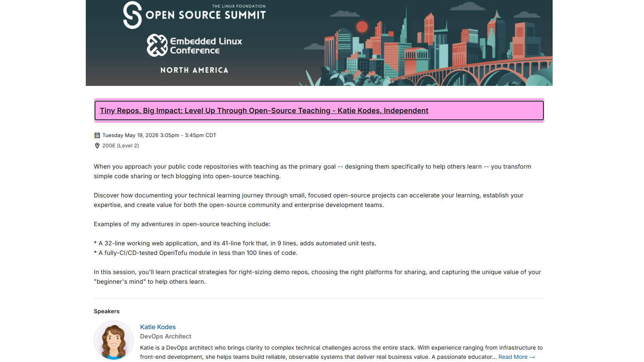Open the 'Tiny Repos, Big Impact' session title link
The width and height of the screenshot is (644, 362).
pos(264,111)
